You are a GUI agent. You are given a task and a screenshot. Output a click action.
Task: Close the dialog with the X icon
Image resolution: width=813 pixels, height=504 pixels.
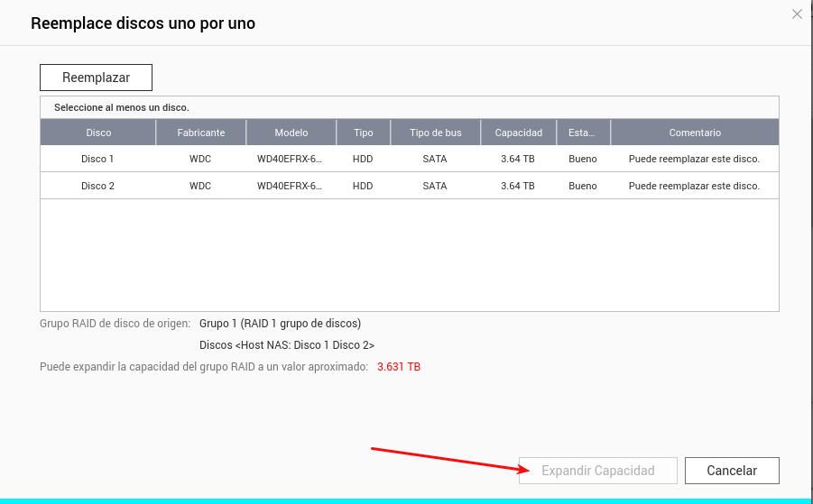797,14
